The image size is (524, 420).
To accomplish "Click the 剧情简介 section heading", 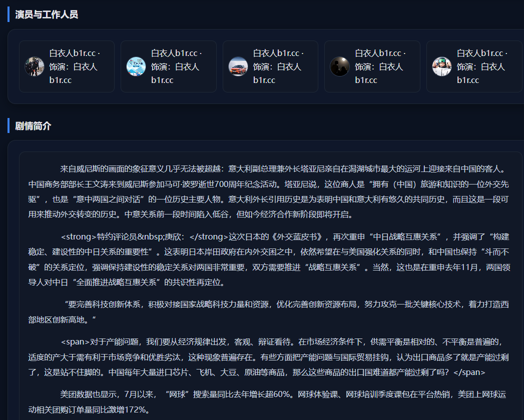I will pyautogui.click(x=33, y=126).
